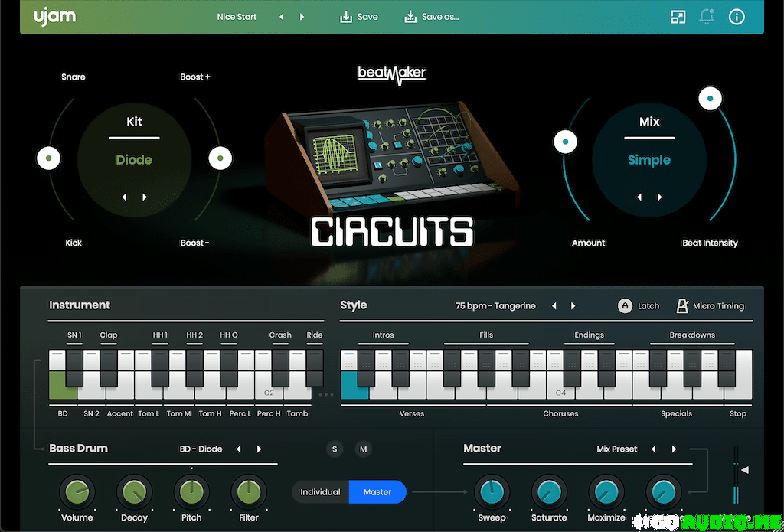Screen dimensions: 784x532
Task: Switch output mode to Master
Action: click(x=377, y=492)
